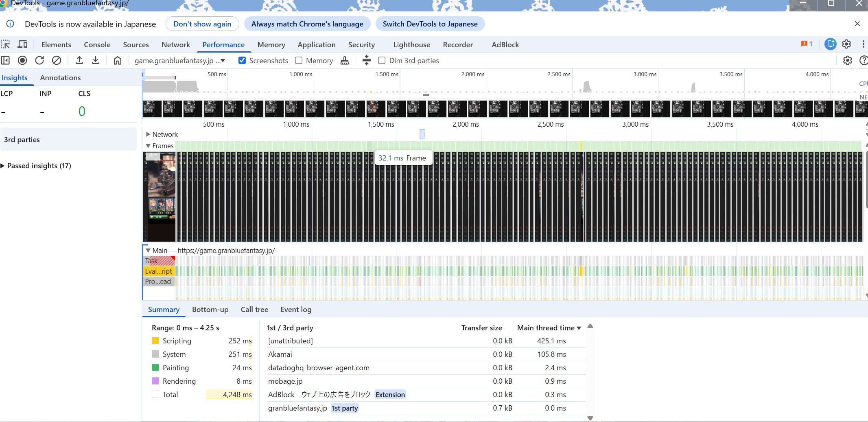Image resolution: width=868 pixels, height=422 pixels.
Task: Open the inspect element picker
Action: pyautogui.click(x=6, y=44)
